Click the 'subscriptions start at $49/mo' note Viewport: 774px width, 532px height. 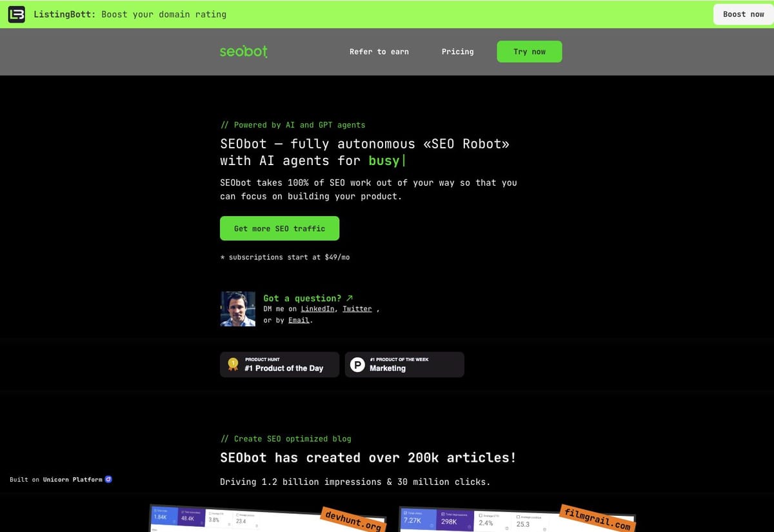point(285,257)
